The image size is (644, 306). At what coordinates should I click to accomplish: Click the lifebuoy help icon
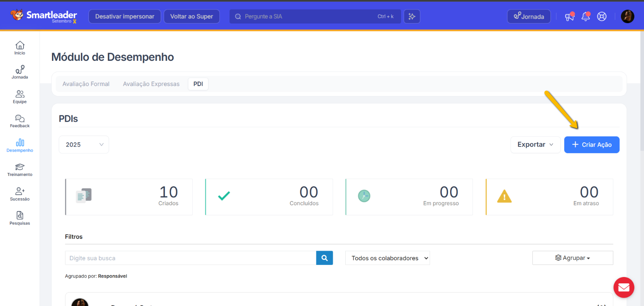click(602, 17)
